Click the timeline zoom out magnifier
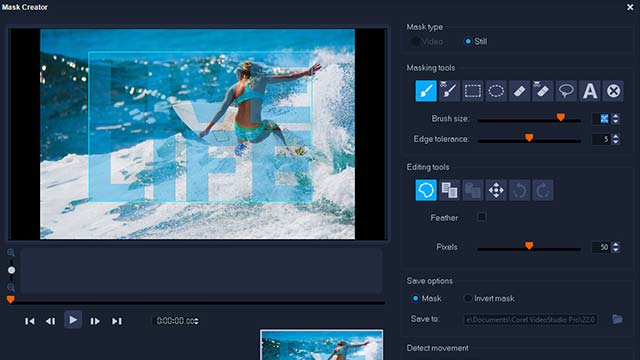Screen dimensions: 640x360 pyautogui.click(x=11, y=287)
